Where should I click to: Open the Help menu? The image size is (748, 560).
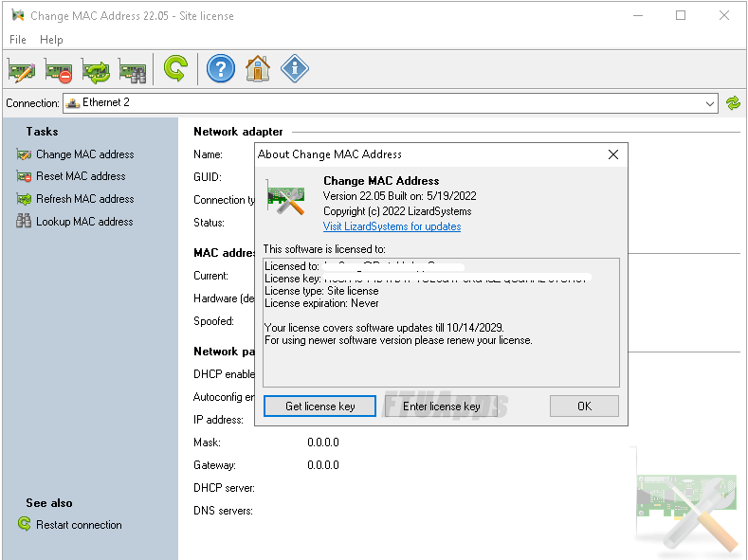click(51, 40)
